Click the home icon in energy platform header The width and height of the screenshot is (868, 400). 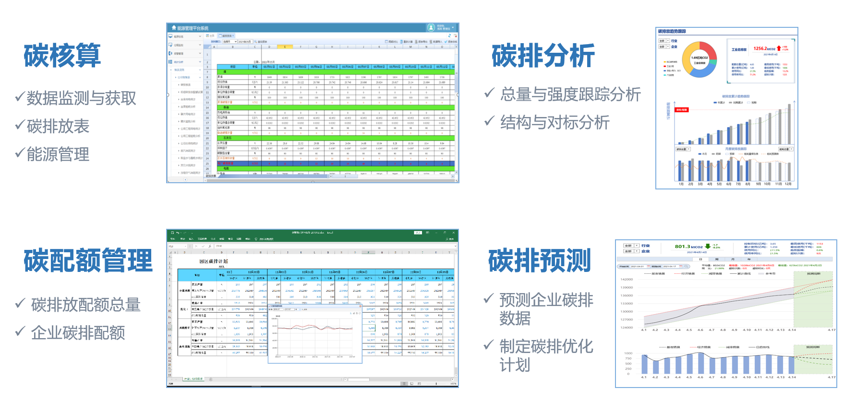tap(174, 28)
